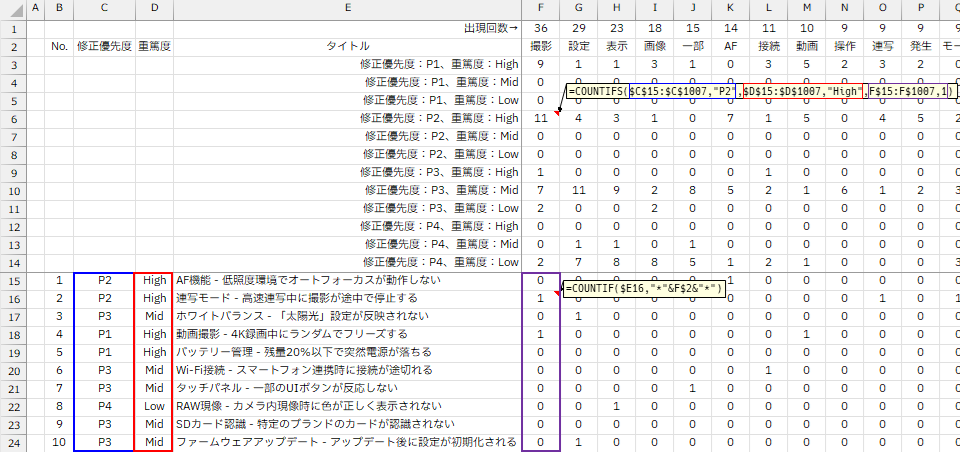
Task: Click the 重篤度 header cell
Action: (154, 47)
